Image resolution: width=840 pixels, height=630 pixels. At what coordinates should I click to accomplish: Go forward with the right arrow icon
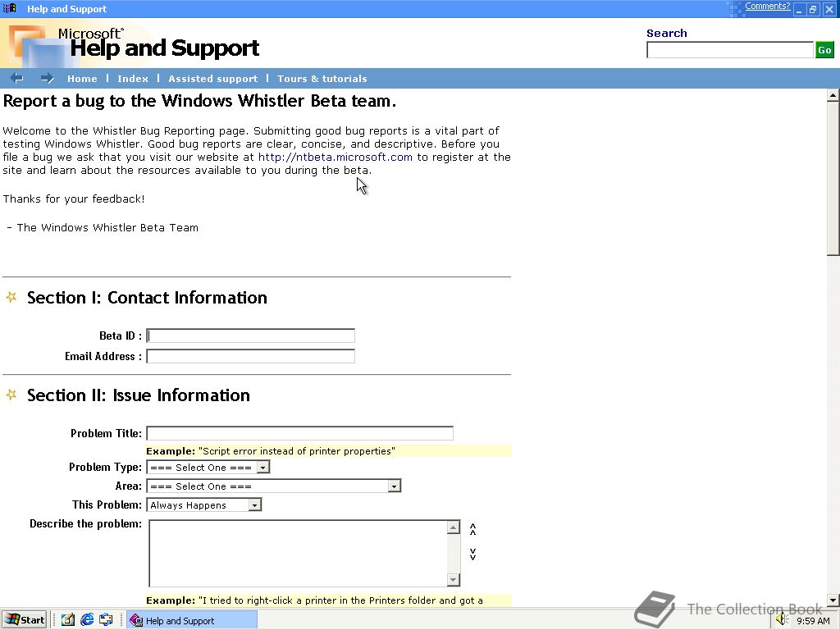pyautogui.click(x=47, y=78)
